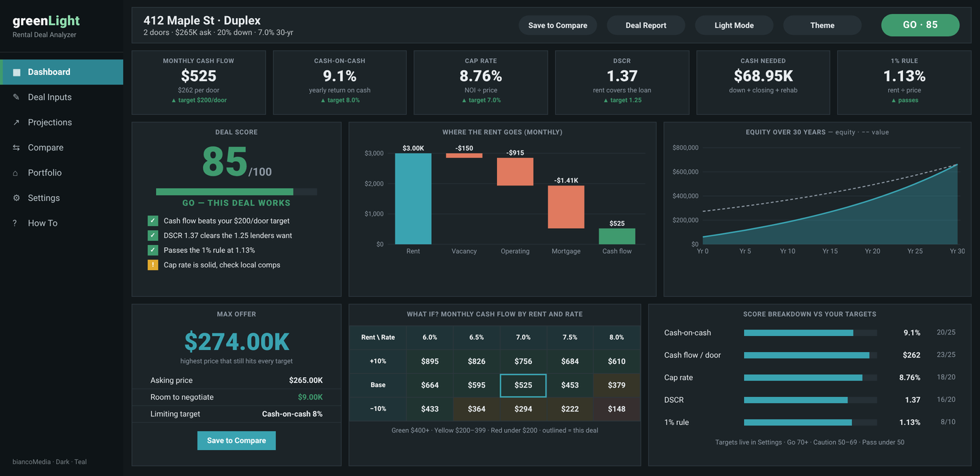The width and height of the screenshot is (980, 476).
Task: Open the Settings page label
Action: (x=44, y=198)
